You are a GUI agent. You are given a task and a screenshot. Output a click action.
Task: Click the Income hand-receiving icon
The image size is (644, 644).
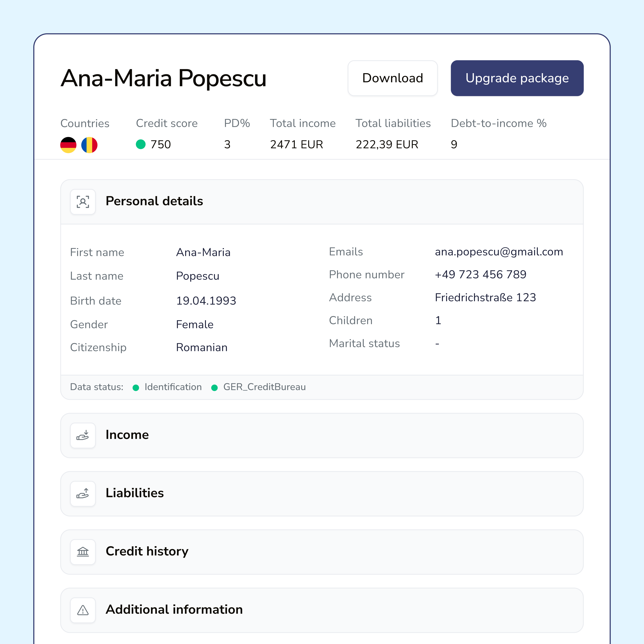(x=83, y=435)
